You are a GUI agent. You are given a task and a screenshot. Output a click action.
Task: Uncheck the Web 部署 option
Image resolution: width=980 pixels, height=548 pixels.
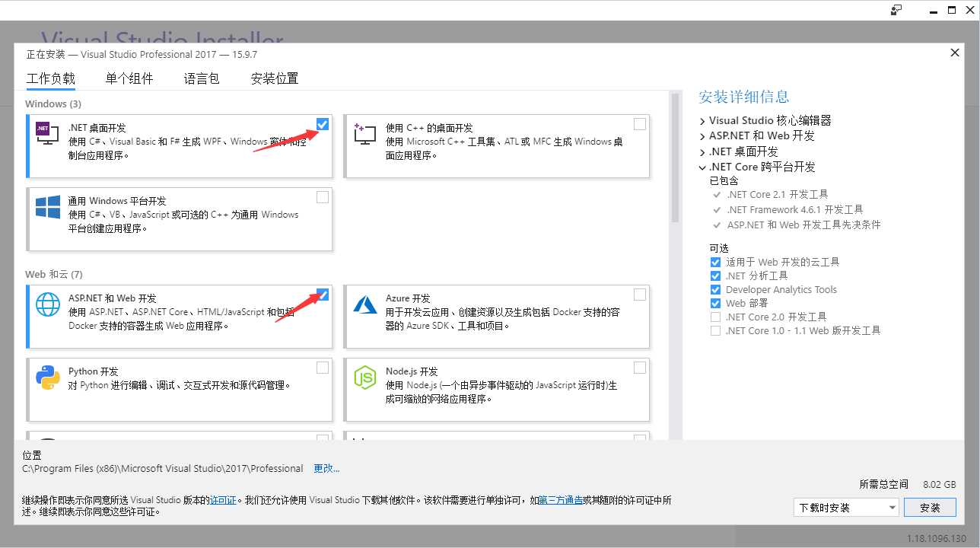715,303
